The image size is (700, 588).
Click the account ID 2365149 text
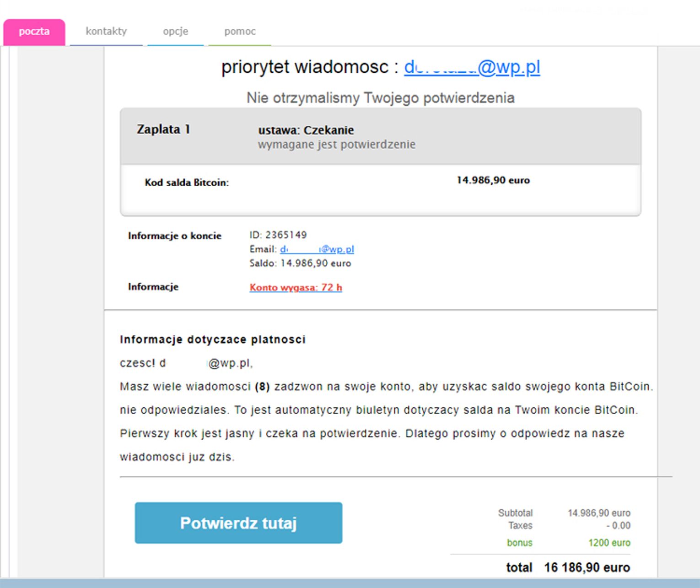tap(278, 235)
